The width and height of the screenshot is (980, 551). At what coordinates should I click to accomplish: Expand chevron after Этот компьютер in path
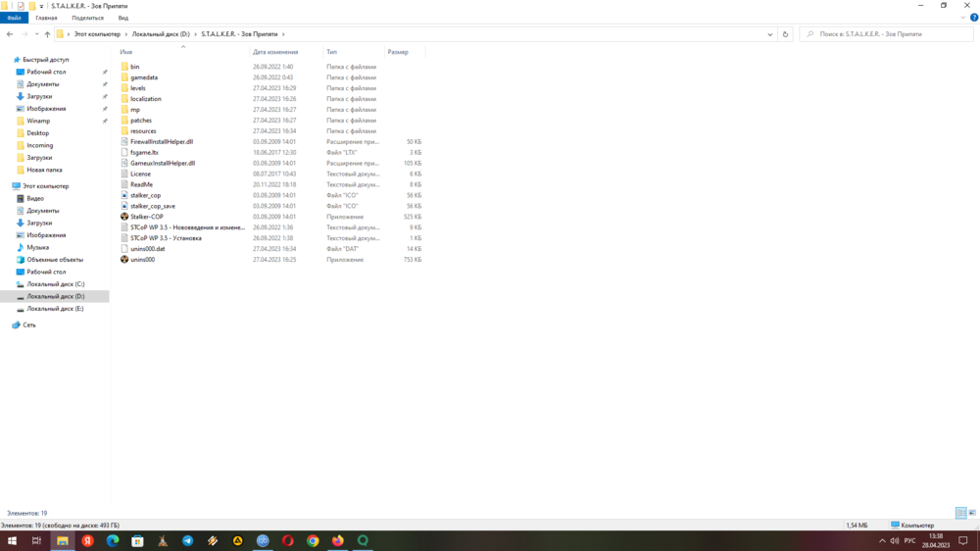[x=126, y=34]
